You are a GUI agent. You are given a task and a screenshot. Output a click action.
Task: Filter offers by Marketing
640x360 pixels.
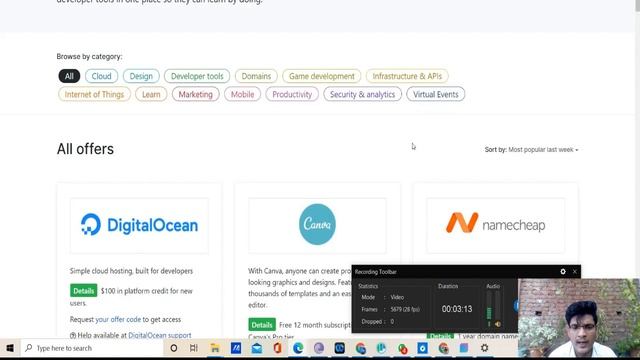coord(196,94)
